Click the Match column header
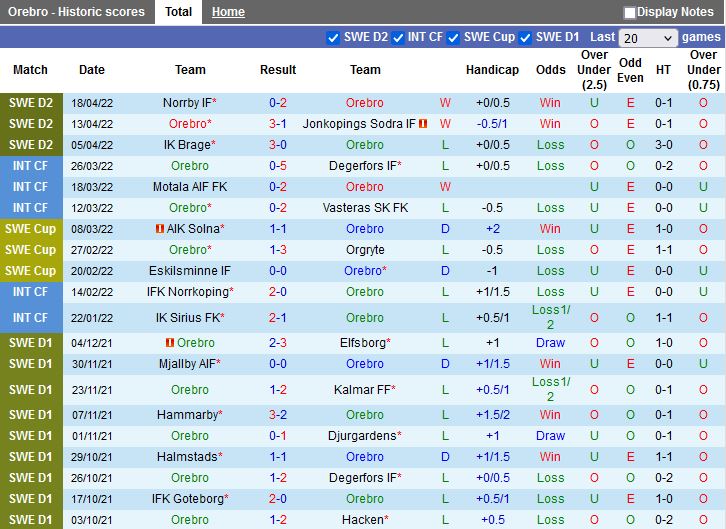Viewport: 726px width, 529px height. tap(30, 70)
